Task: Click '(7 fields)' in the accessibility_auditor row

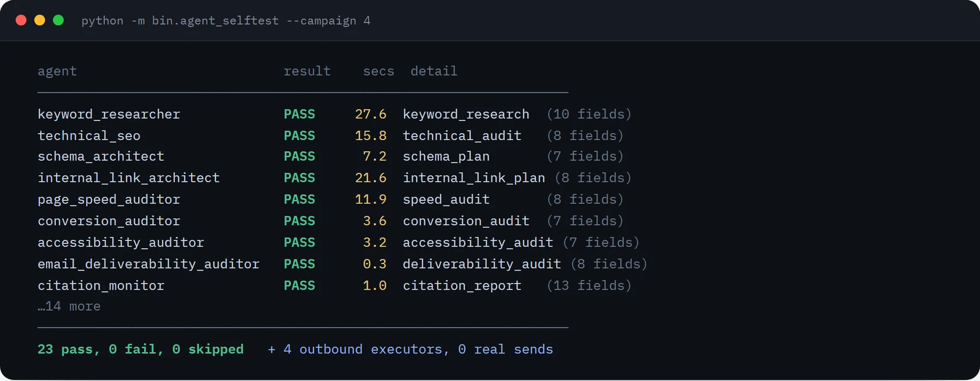Action: [x=601, y=242]
